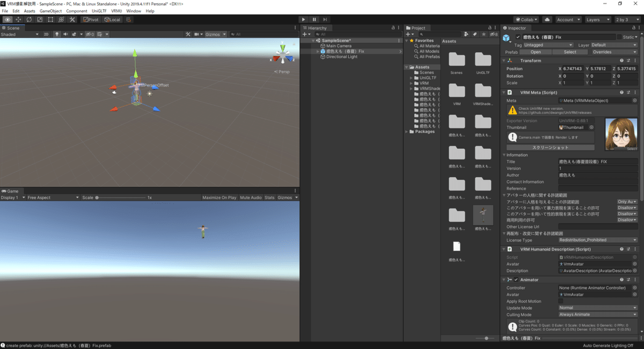This screenshot has width=644, height=349.
Task: Open the File menu
Action: pyautogui.click(x=5, y=11)
